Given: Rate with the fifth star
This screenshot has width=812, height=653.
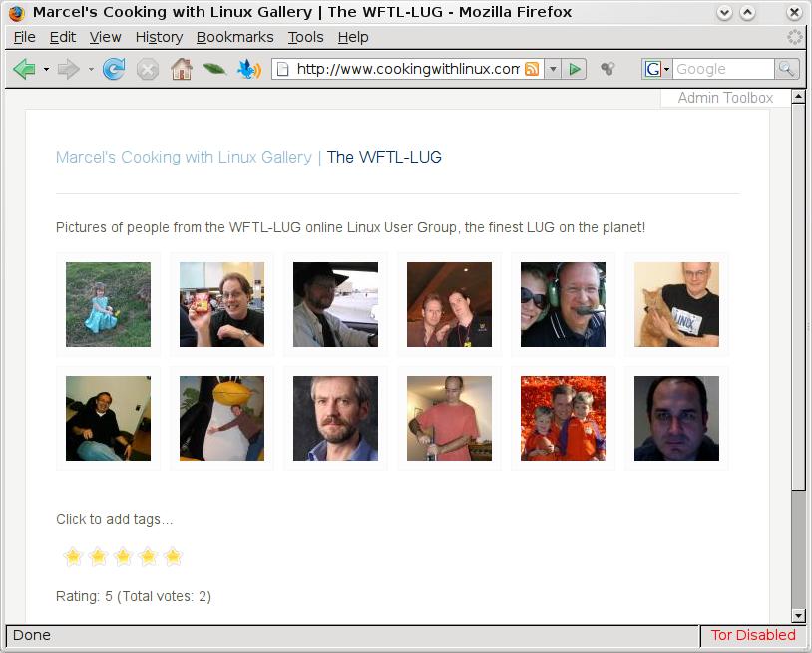Looking at the screenshot, I should (x=173, y=556).
